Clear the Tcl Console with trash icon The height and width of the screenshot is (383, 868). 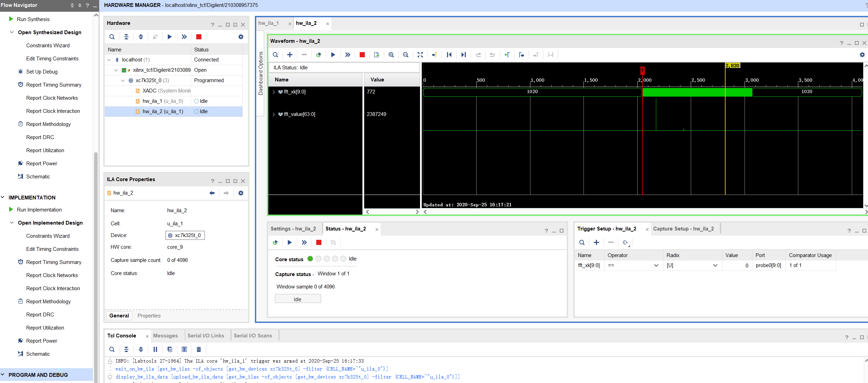[x=199, y=350]
